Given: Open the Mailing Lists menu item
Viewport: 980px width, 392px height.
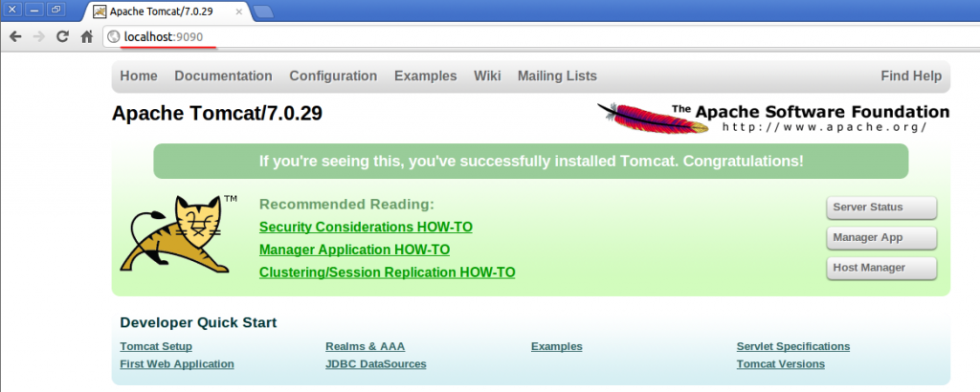Looking at the screenshot, I should pos(557,76).
